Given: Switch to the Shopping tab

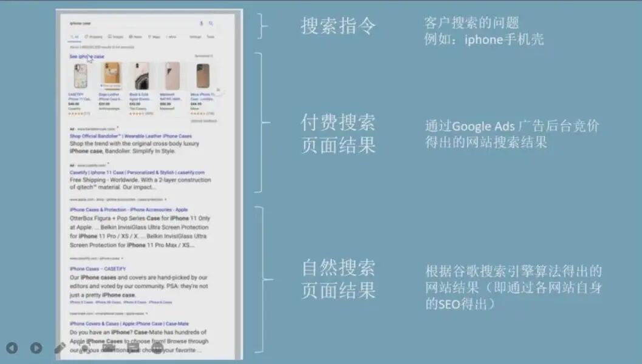Looking at the screenshot, I should pyautogui.click(x=94, y=37).
